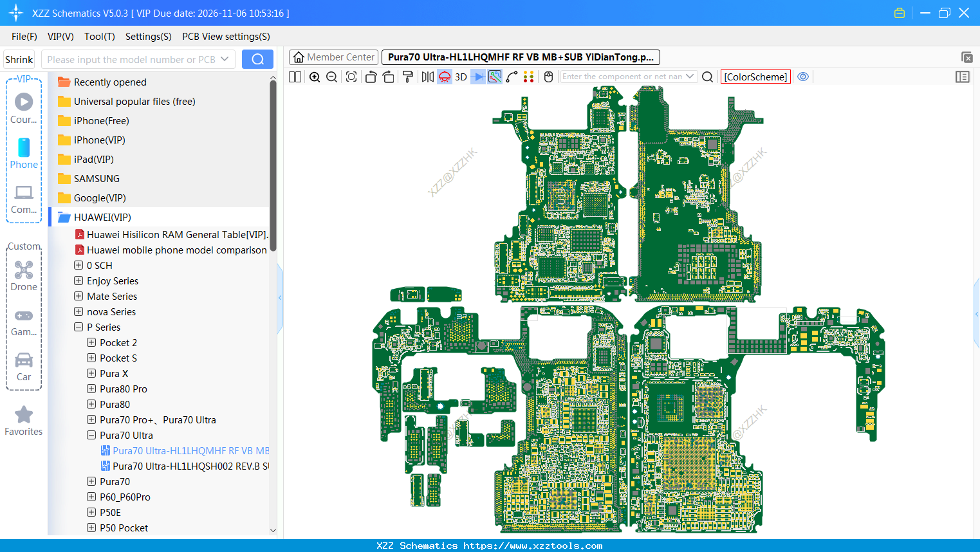
Task: Open Favorites
Action: coord(24,421)
